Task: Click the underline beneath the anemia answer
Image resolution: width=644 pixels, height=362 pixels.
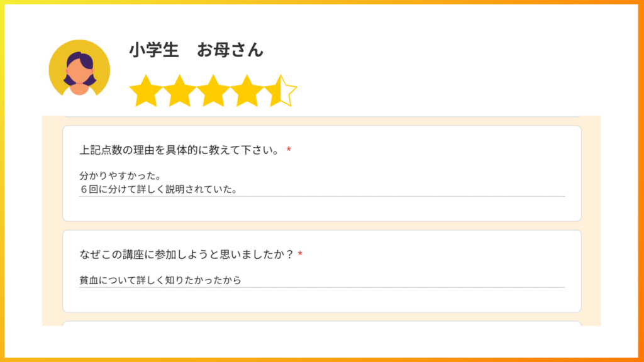Action: tap(322, 287)
